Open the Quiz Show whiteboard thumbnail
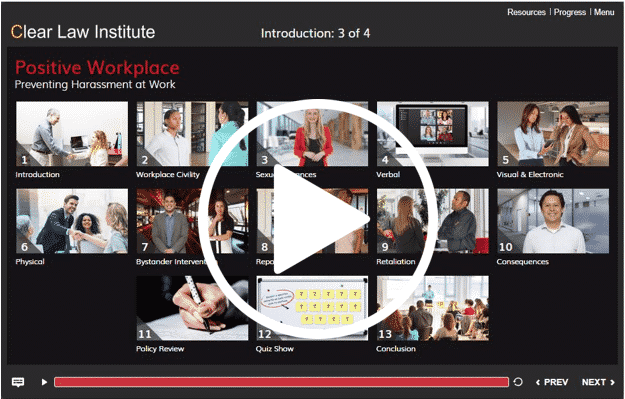The image size is (625, 399). (x=312, y=308)
